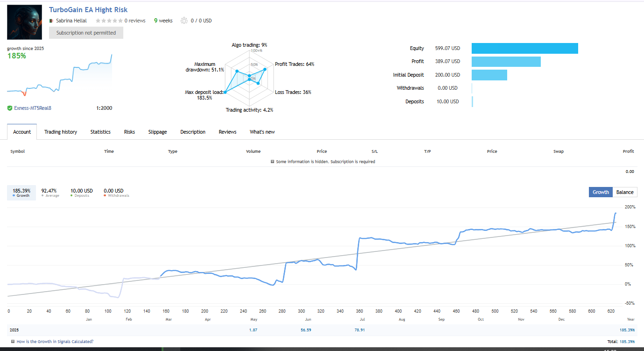
Task: Switch chart to Balance view
Action: click(624, 192)
